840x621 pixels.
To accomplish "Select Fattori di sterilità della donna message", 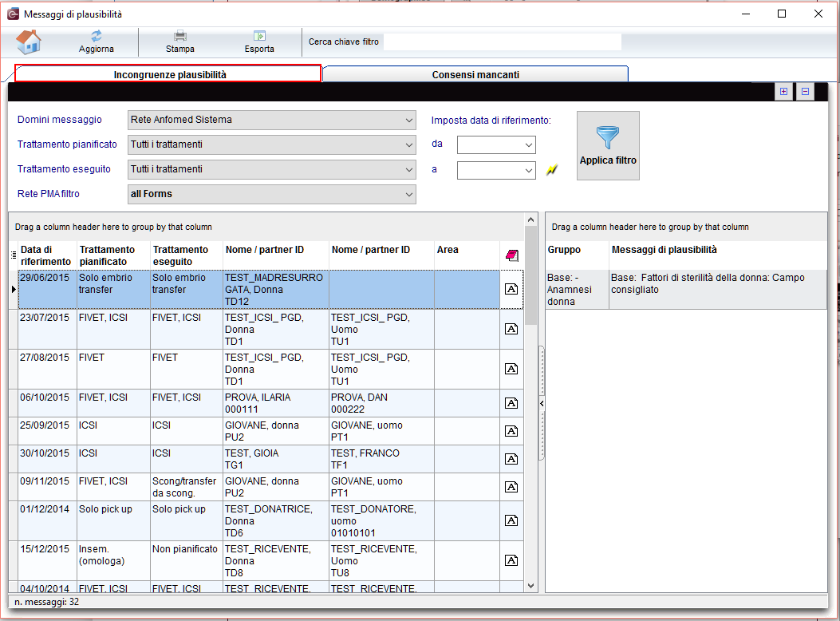I will (718, 289).
